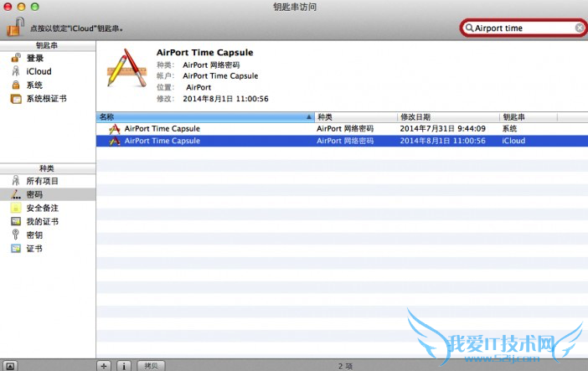This screenshot has height=371, width=588.
Task: Close the window with the red button
Action: [8, 7]
